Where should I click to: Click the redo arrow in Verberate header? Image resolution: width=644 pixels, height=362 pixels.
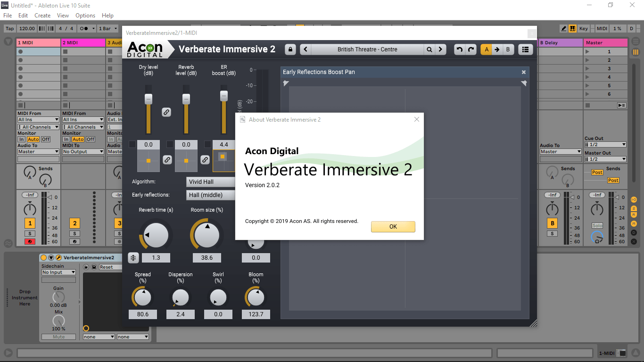[471, 49]
